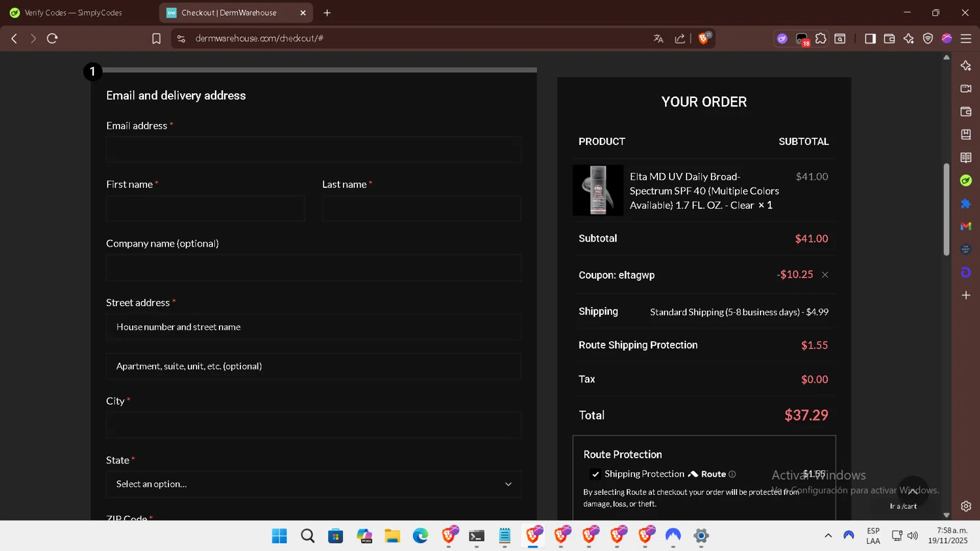980x551 pixels.
Task: Click the ESP LAA language indicator
Action: (873, 535)
